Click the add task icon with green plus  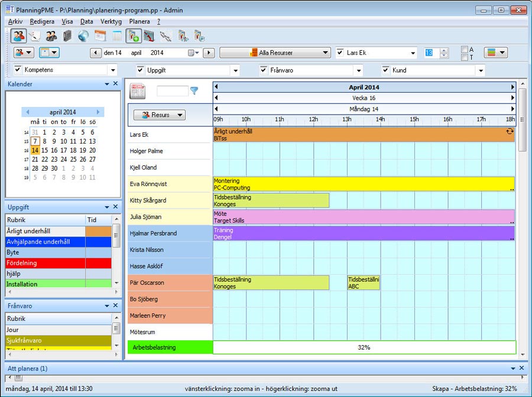coord(132,36)
